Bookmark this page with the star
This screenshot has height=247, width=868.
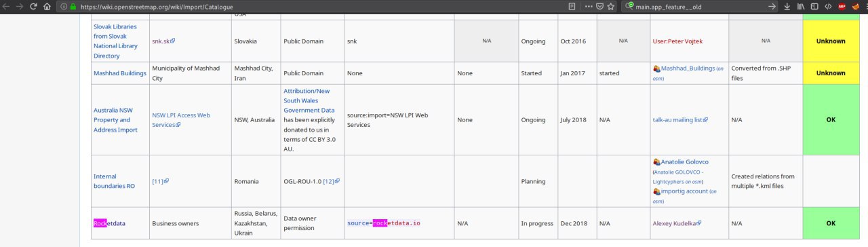pyautogui.click(x=612, y=6)
